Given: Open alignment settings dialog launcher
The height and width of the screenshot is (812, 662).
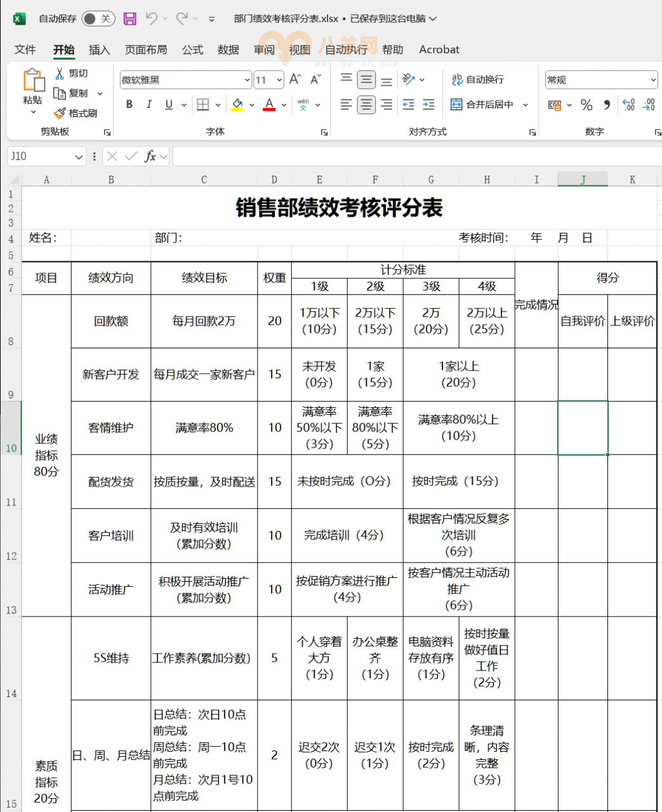Looking at the screenshot, I should click(x=533, y=132).
